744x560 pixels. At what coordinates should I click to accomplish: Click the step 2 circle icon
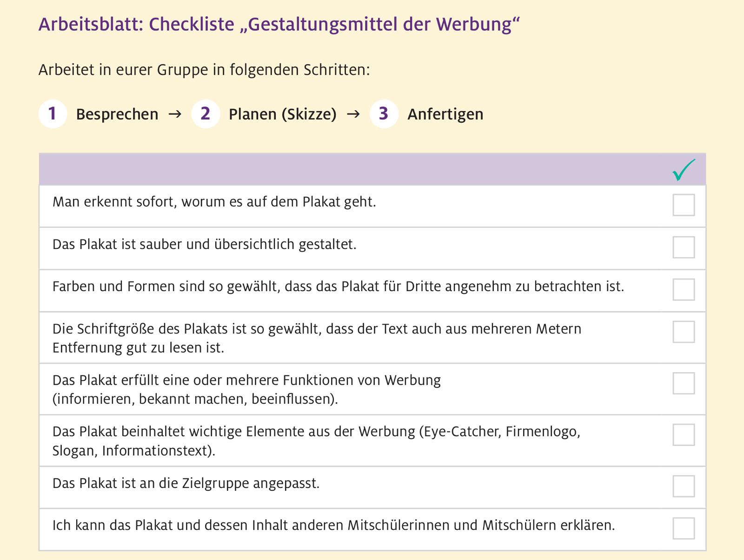pos(205,114)
